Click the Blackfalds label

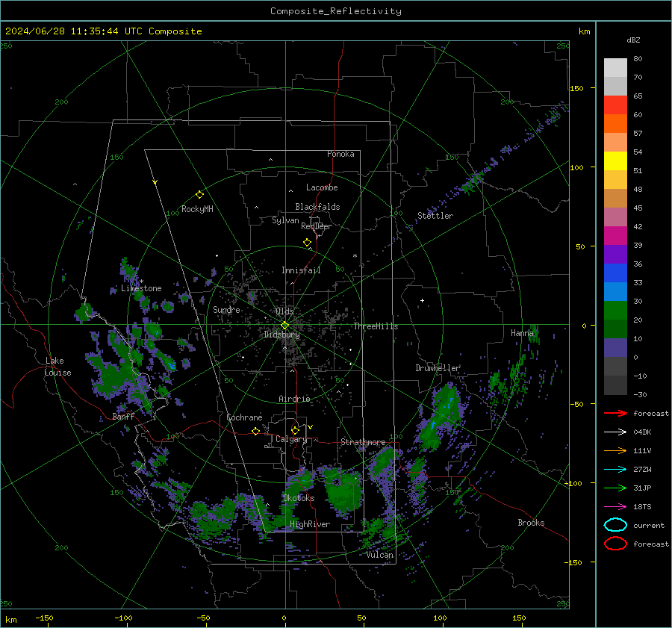point(317,207)
